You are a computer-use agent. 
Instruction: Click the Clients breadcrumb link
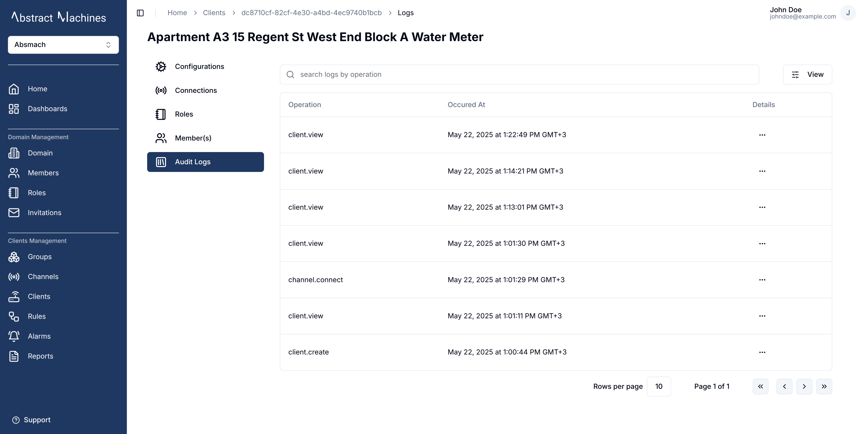214,13
